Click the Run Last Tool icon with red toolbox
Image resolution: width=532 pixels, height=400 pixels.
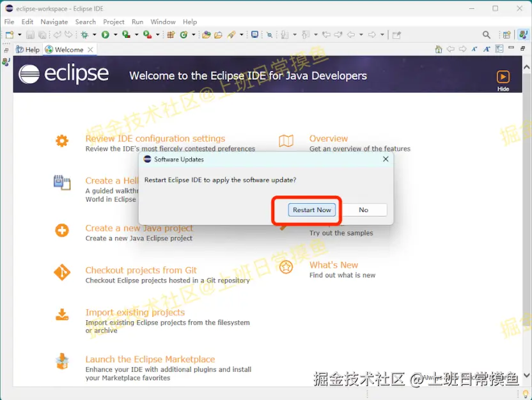click(x=147, y=35)
